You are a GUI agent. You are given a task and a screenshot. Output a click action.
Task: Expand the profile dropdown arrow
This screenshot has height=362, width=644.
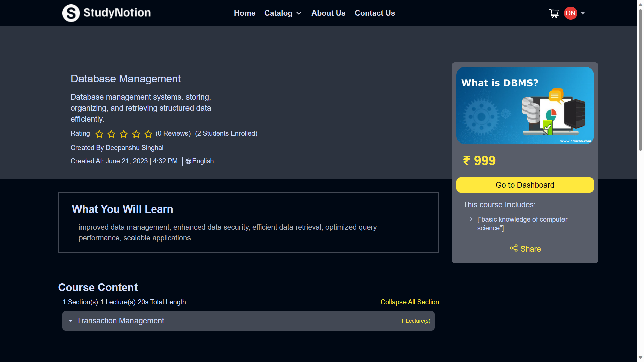(x=583, y=13)
